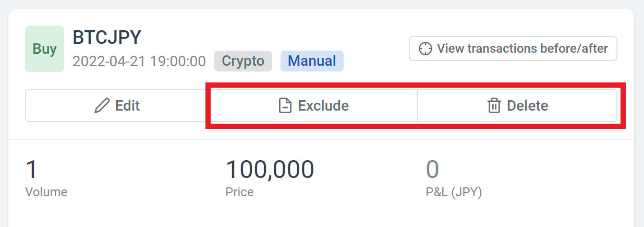
Task: Click the P&L (JPY) label
Action: pyautogui.click(x=454, y=192)
